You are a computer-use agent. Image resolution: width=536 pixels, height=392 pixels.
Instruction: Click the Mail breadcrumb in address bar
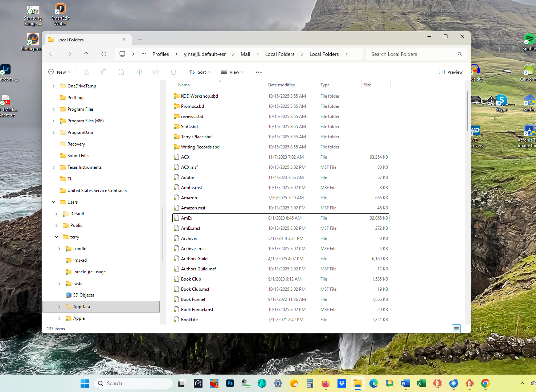(245, 54)
